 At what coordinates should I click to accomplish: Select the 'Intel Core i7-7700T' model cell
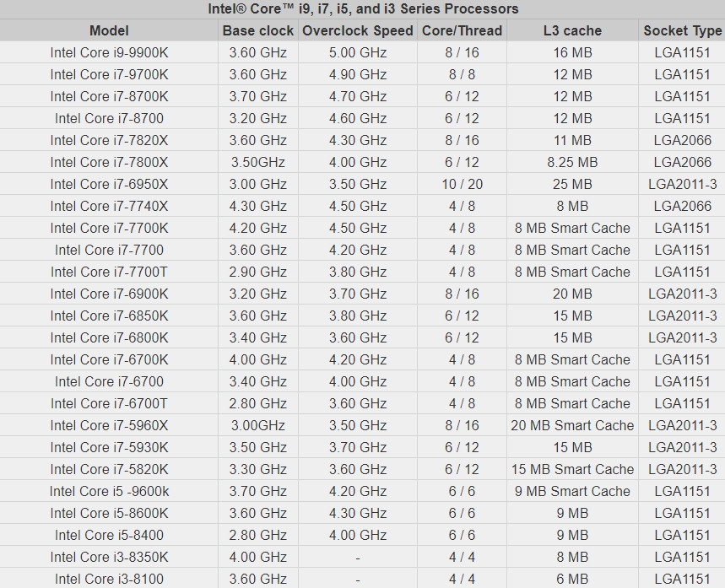point(109,272)
